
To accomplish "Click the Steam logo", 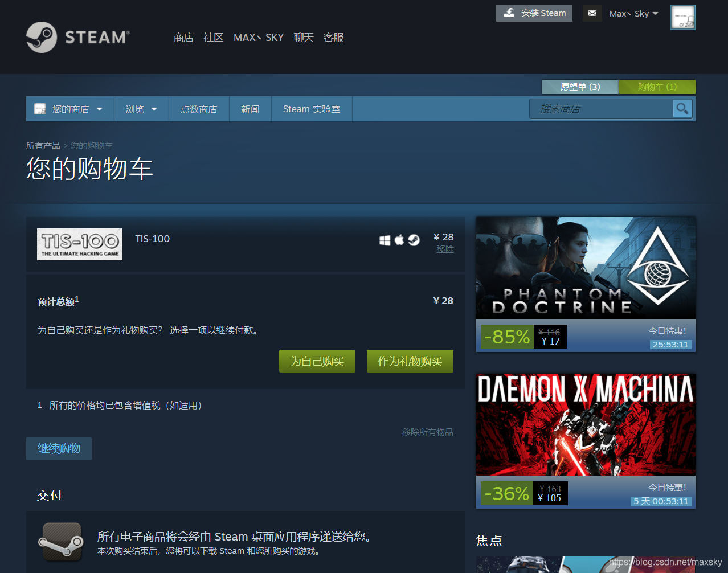I will 78,37.
